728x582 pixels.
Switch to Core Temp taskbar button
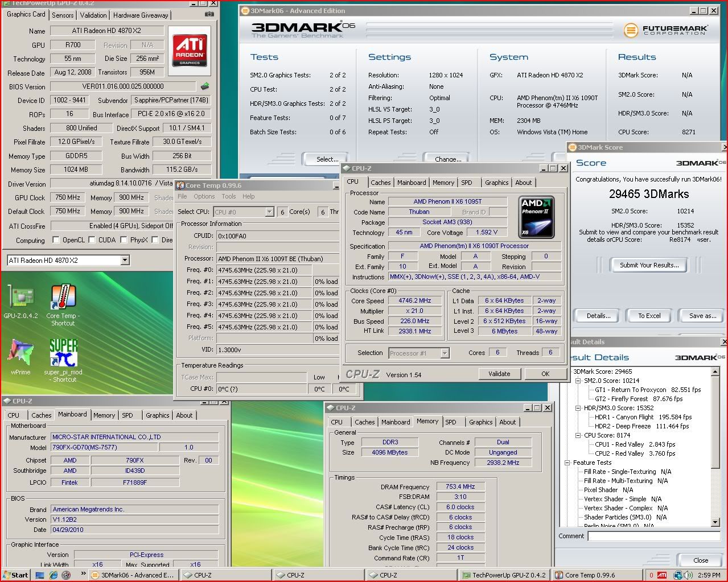pos(598,575)
